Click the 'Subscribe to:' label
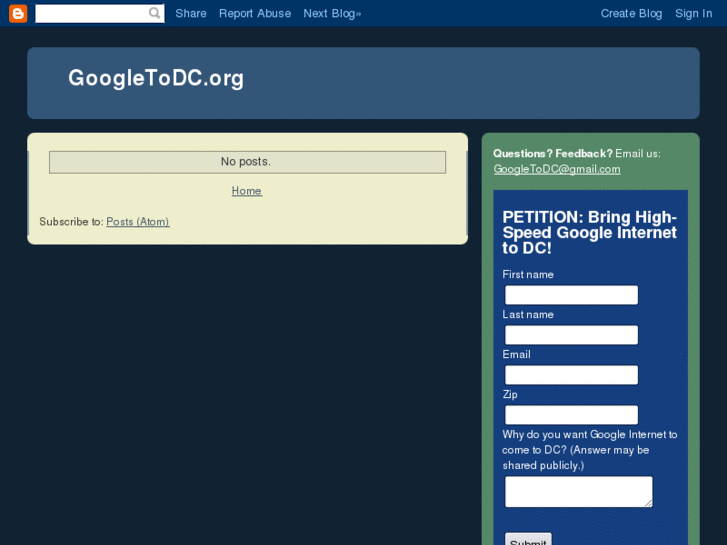 click(x=71, y=222)
